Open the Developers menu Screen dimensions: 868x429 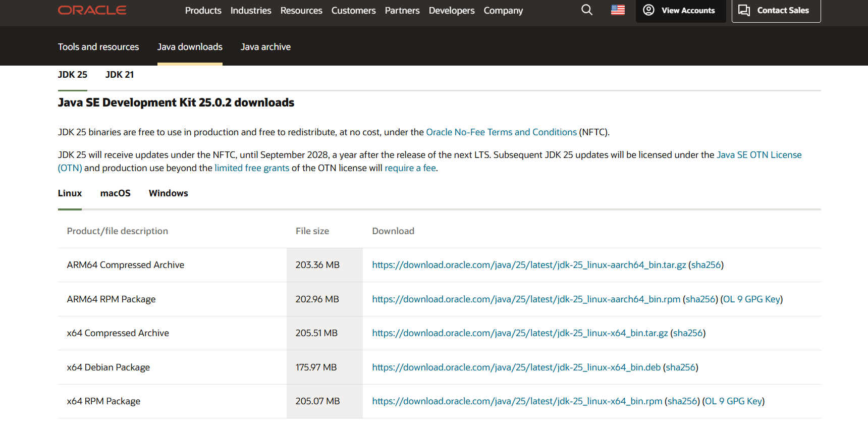click(452, 11)
